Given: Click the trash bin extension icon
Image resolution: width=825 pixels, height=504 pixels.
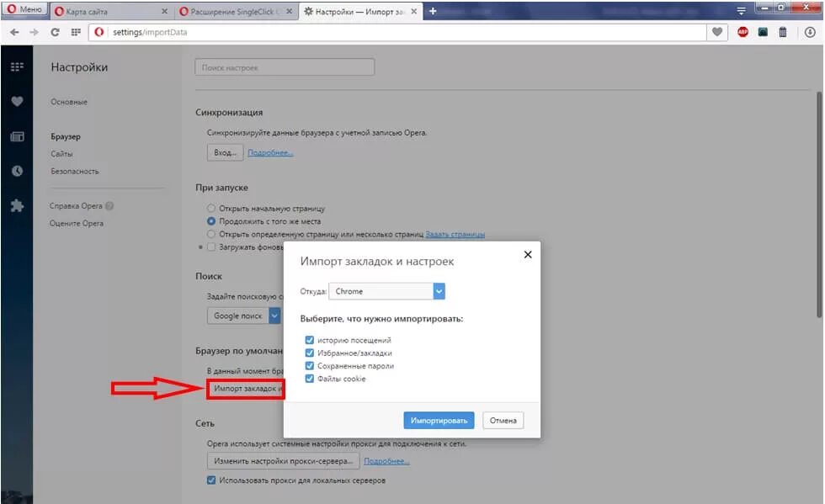Looking at the screenshot, I should [783, 32].
